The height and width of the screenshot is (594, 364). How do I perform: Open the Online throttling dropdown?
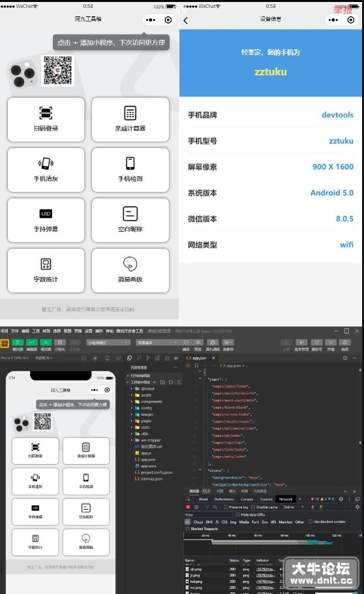tap(294, 507)
